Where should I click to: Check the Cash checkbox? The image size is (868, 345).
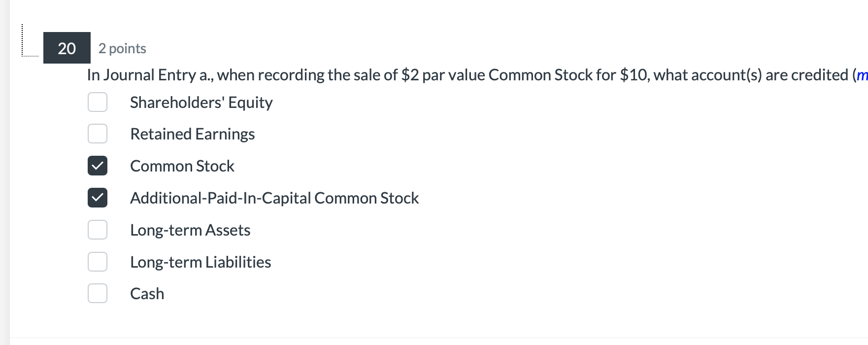tap(98, 293)
